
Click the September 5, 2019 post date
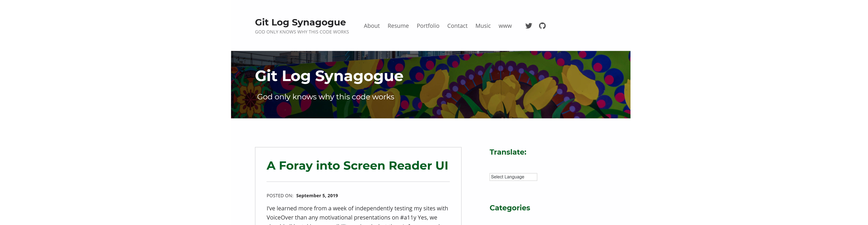[x=317, y=195]
